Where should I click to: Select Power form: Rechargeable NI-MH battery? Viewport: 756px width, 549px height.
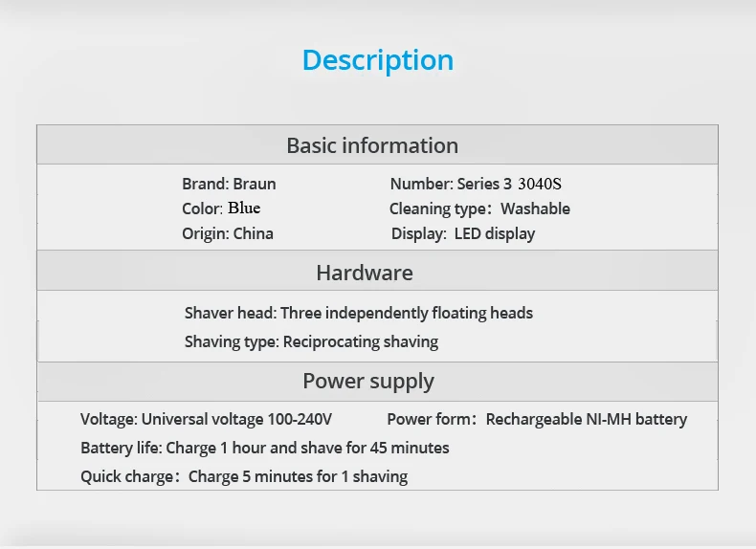coord(537,419)
